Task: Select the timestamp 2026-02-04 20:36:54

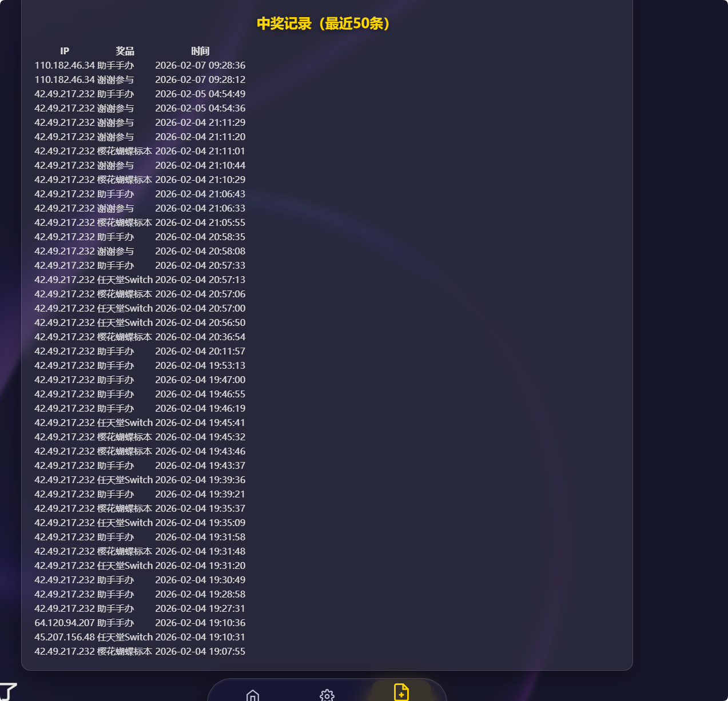Action: tap(200, 337)
